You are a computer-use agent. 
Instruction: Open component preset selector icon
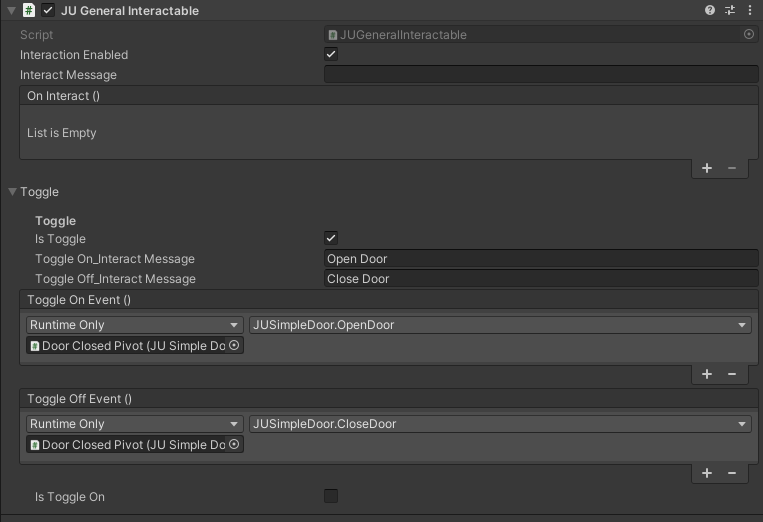pyautogui.click(x=730, y=10)
